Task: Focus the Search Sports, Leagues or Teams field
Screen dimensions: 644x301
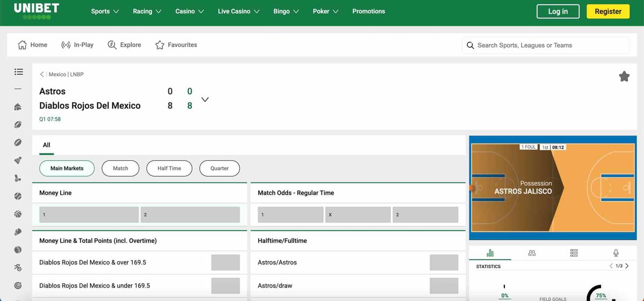Action: 545,46
